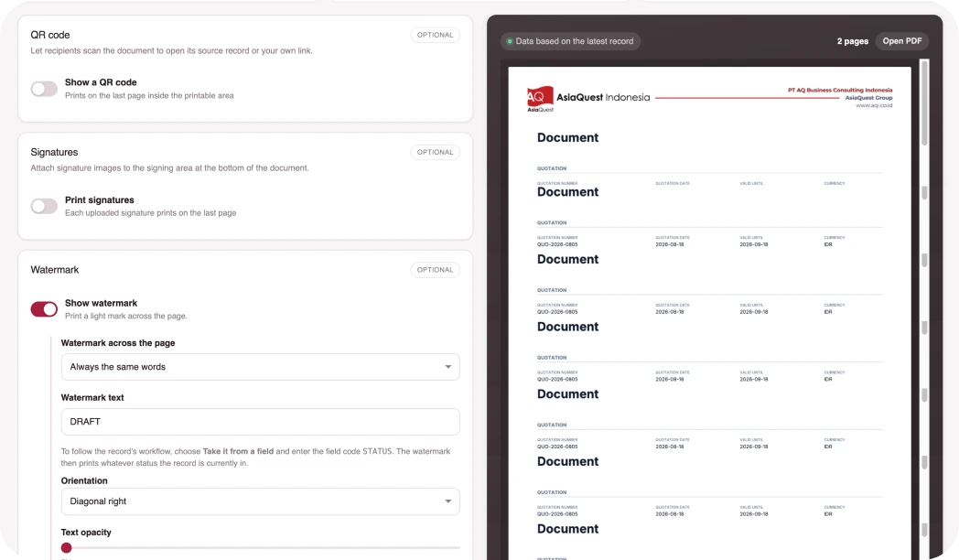Click the AsiaQuest Group text in preview

tap(868, 98)
